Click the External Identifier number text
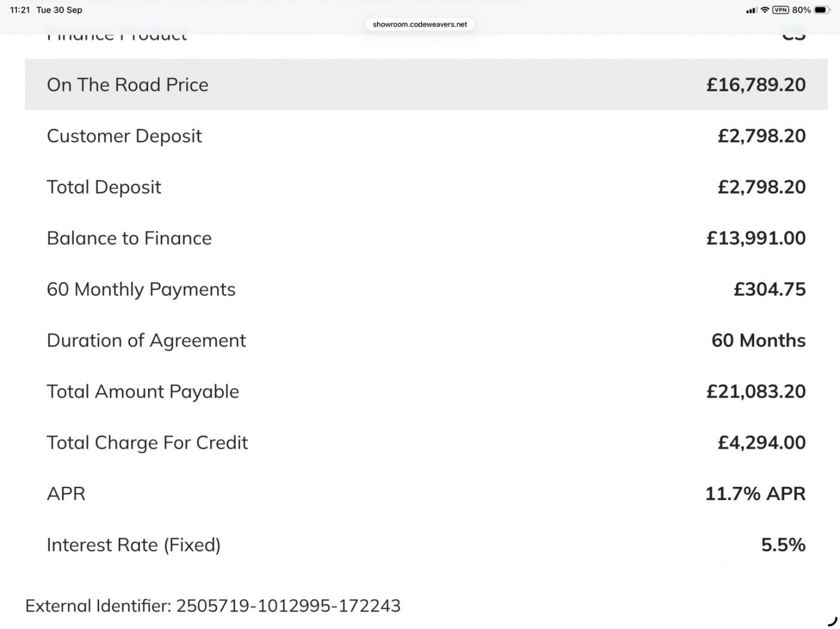 click(x=288, y=606)
